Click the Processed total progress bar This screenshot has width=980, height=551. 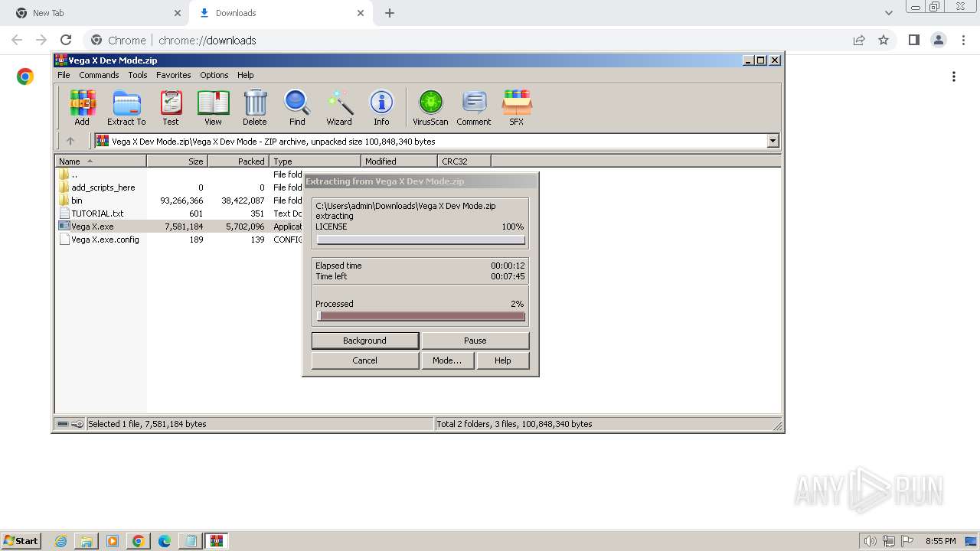pyautogui.click(x=421, y=317)
